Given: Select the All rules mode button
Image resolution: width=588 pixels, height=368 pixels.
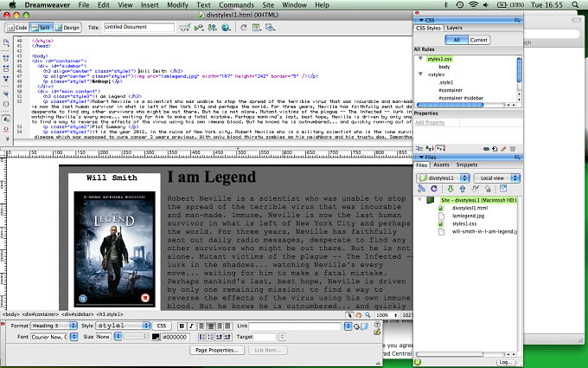Looking at the screenshot, I should (x=457, y=40).
